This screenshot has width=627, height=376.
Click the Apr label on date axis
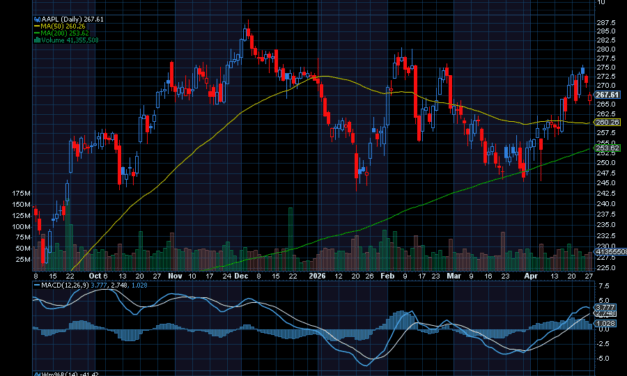(x=531, y=276)
